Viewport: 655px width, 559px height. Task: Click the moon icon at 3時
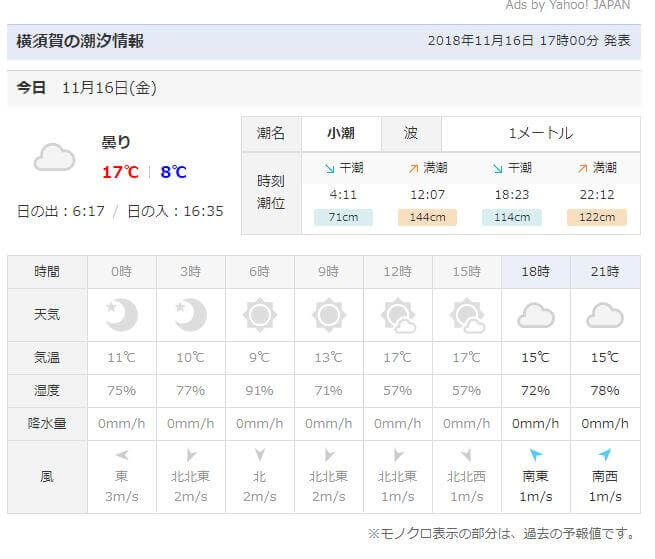(x=190, y=315)
